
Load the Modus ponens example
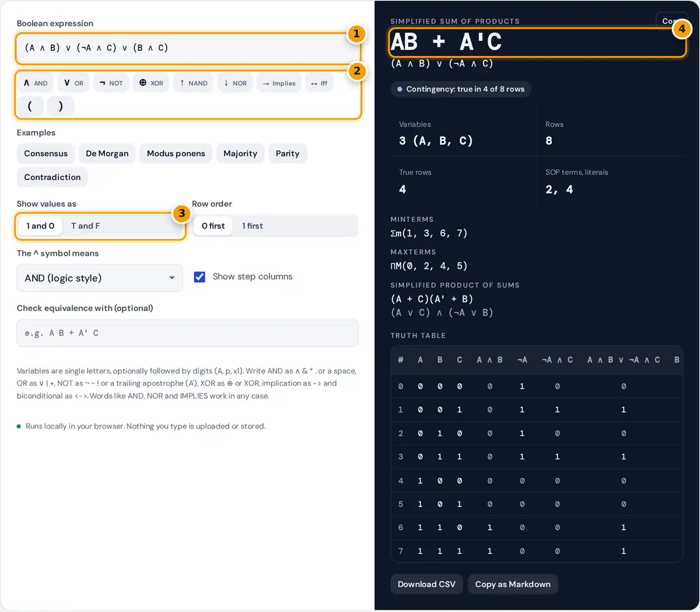(176, 154)
